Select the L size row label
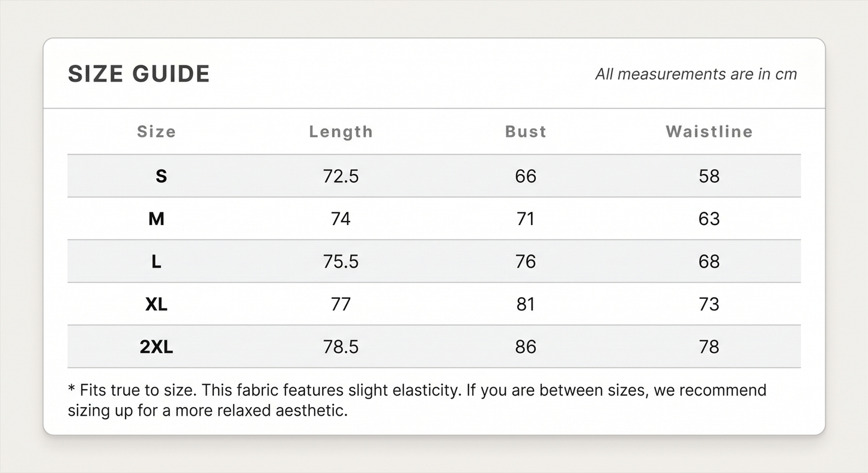868x473 pixels. (x=156, y=261)
